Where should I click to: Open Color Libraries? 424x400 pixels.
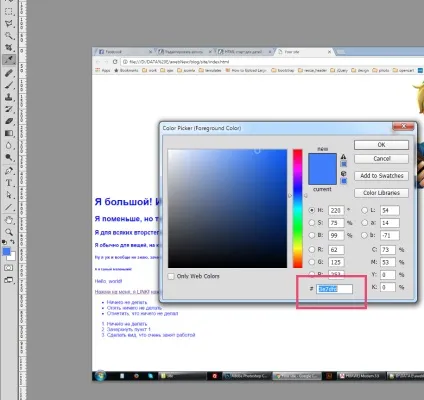pyautogui.click(x=381, y=193)
